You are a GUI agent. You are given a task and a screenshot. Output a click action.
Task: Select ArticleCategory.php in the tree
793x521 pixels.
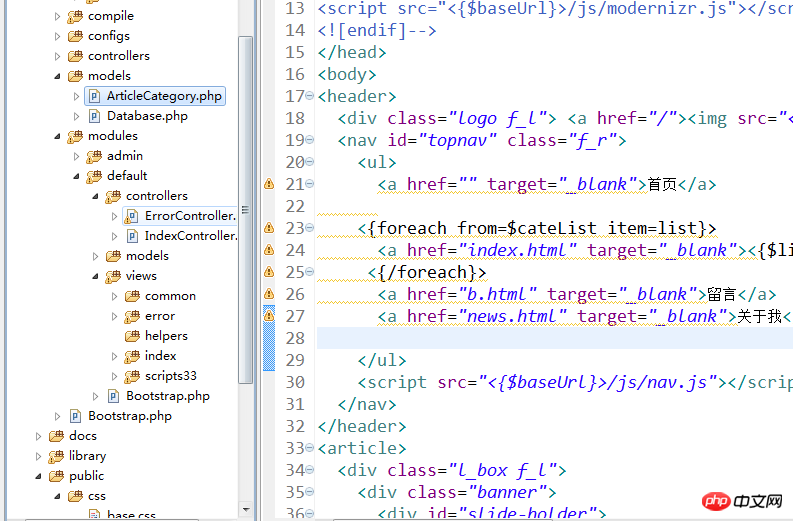click(x=164, y=96)
